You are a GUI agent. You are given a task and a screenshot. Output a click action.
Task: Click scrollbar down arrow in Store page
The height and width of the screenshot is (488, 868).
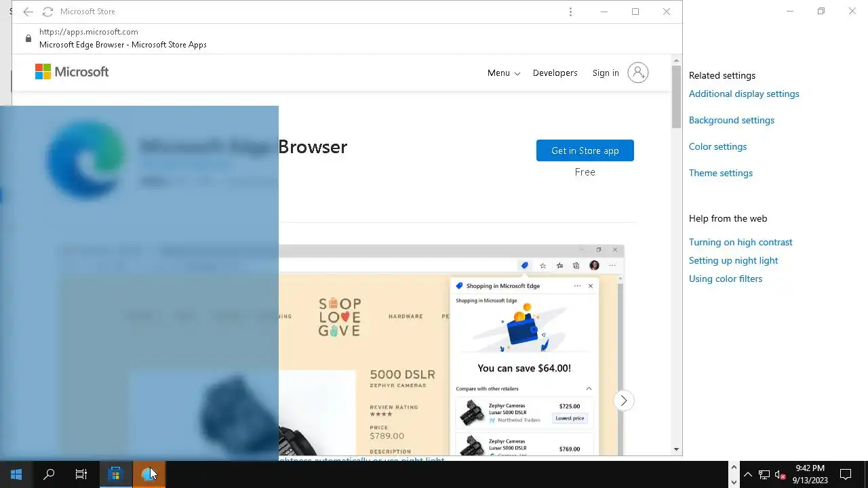pos(676,449)
